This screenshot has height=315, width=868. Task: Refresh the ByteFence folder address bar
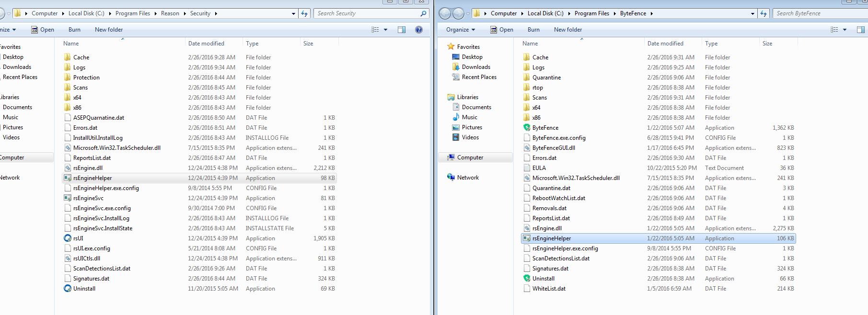pos(764,13)
